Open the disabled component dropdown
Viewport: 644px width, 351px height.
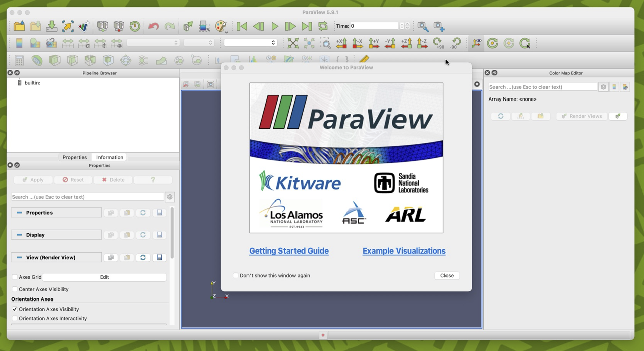199,43
